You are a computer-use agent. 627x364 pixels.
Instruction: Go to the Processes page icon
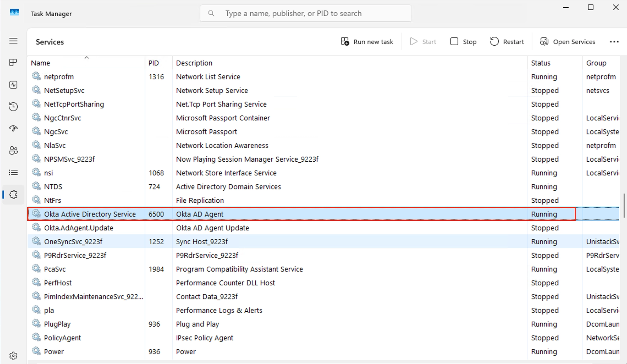13,63
